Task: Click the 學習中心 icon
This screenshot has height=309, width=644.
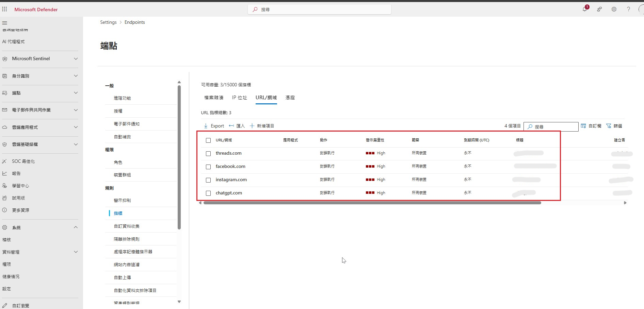Action: pos(5,186)
